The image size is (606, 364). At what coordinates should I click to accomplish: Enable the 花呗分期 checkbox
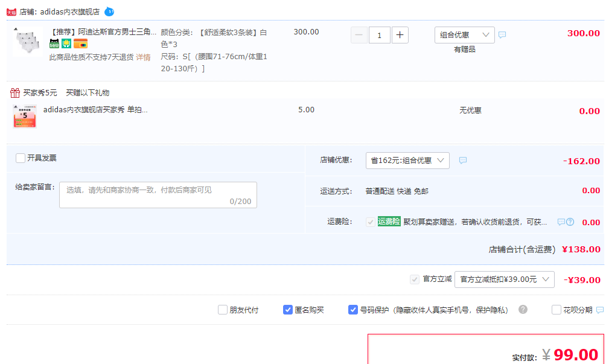tap(556, 310)
